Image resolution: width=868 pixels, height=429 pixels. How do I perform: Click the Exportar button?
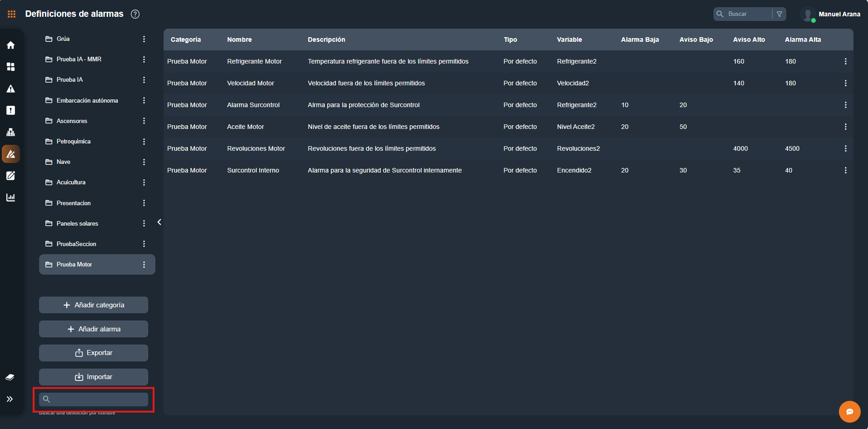coord(94,353)
